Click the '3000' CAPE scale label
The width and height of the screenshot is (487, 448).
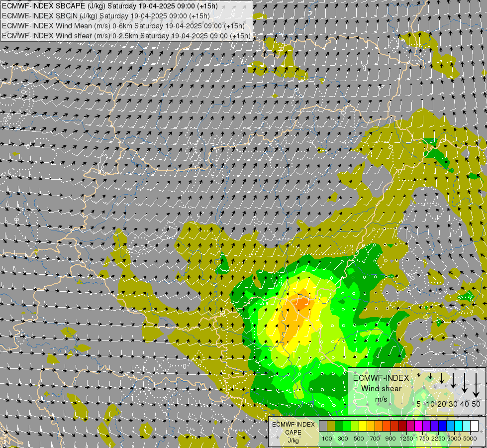pos(454,439)
